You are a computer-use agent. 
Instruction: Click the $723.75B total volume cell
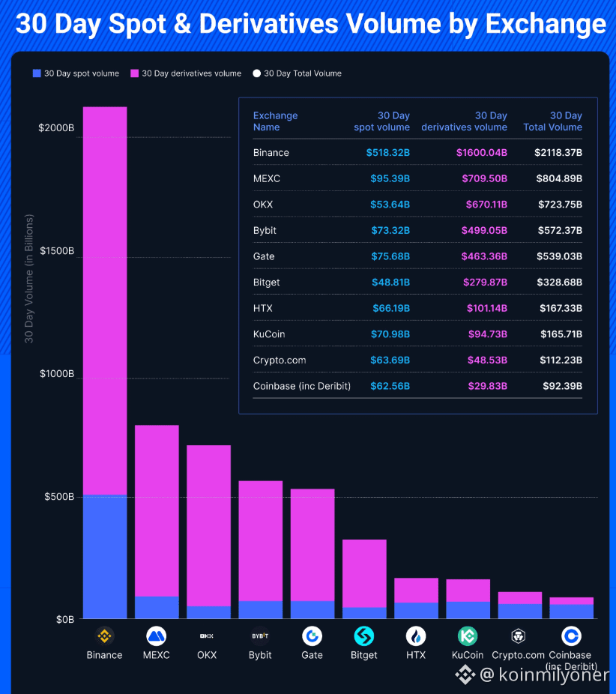pyautogui.click(x=560, y=205)
